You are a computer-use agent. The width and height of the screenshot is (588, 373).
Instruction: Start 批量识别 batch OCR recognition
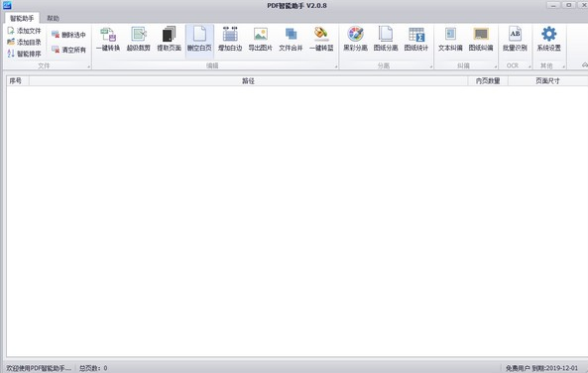515,40
